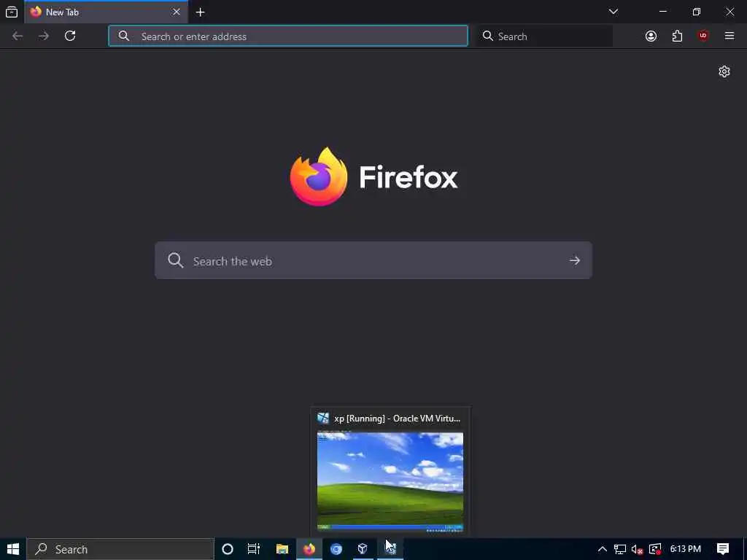The image size is (747, 560).
Task: Select the New Tab tab
Action: (106, 12)
